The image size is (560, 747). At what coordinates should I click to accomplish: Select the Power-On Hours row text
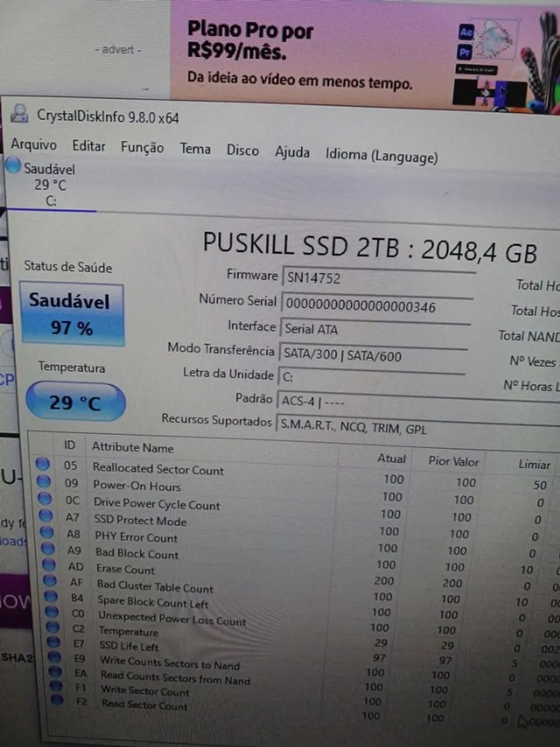[x=137, y=486]
